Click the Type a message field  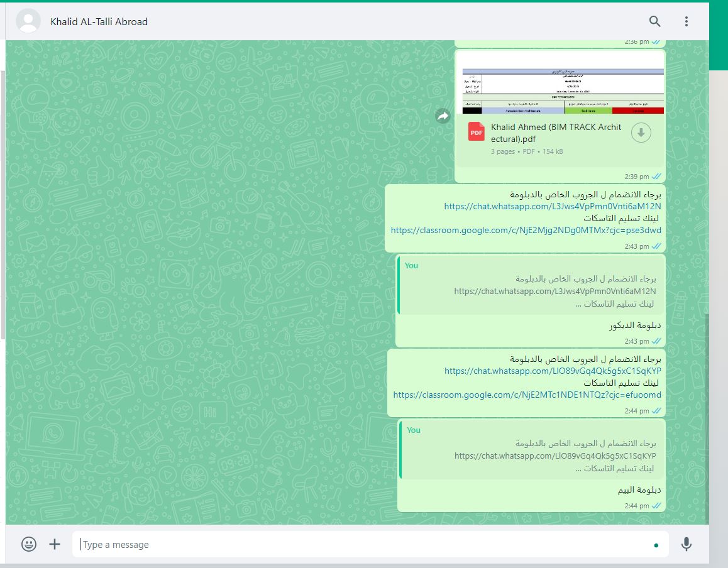pyautogui.click(x=370, y=544)
